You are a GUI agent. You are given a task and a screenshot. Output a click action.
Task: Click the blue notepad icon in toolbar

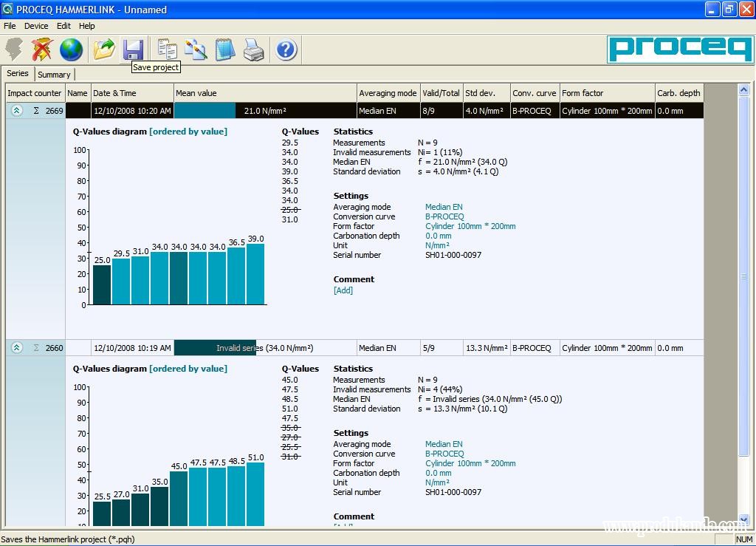(224, 50)
